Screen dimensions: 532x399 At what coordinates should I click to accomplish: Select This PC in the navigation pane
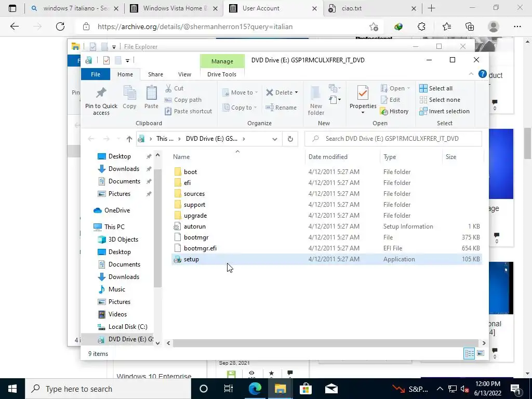click(x=114, y=227)
